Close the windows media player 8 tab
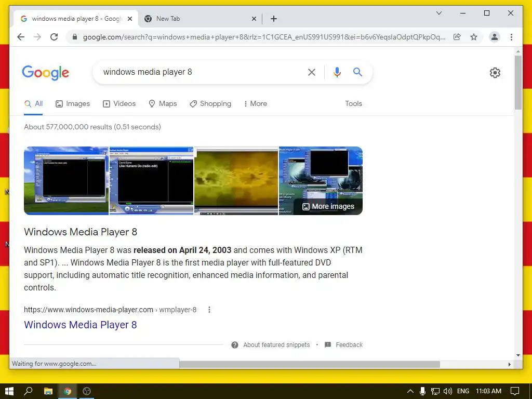Viewport: 532px width, 399px height. (129, 19)
